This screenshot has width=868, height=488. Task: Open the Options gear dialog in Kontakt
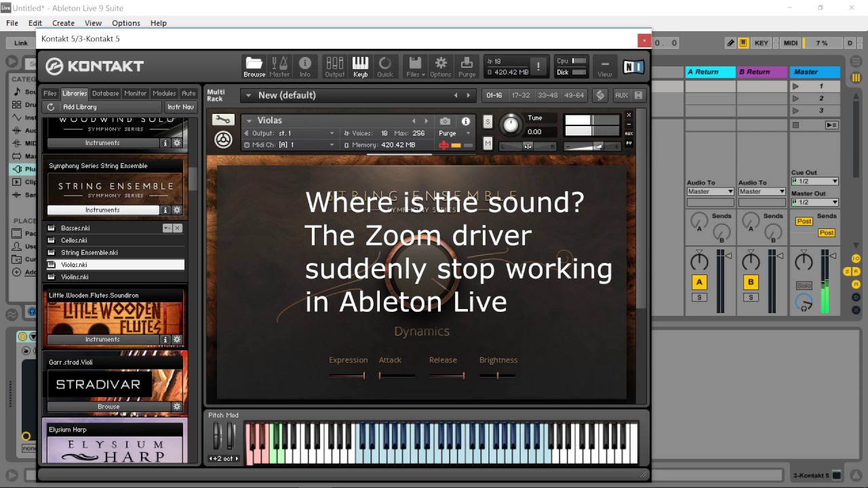(441, 66)
